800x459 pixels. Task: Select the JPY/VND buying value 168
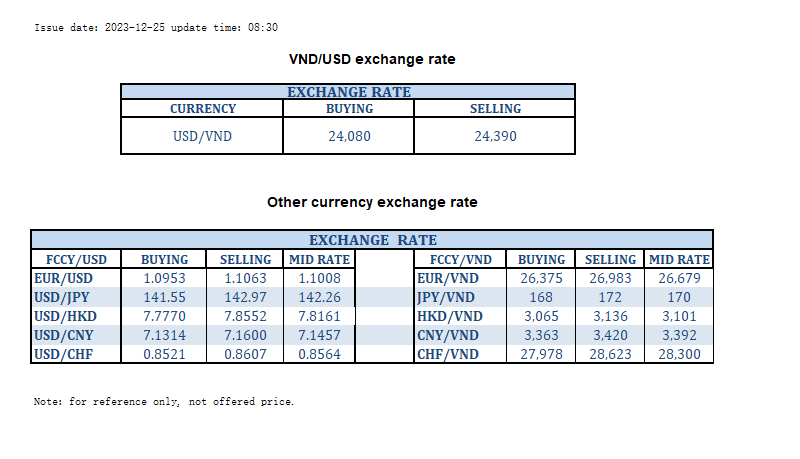541,297
